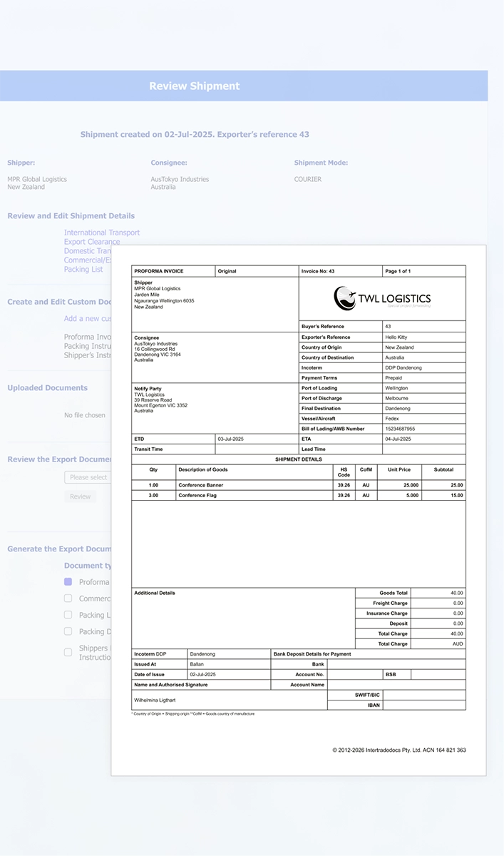The image size is (504, 856).
Task: Click the 'Original' cell on invoice
Action: (x=257, y=271)
